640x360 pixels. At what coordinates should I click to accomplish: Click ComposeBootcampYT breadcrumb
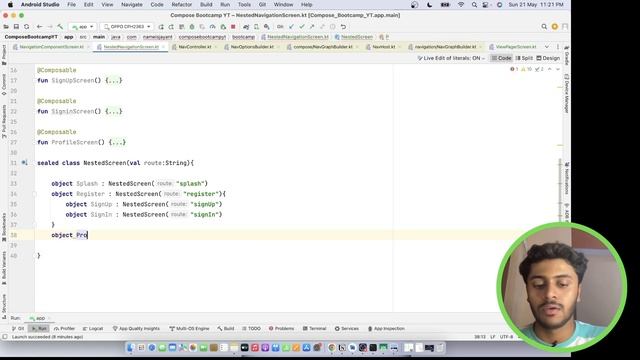31,37
